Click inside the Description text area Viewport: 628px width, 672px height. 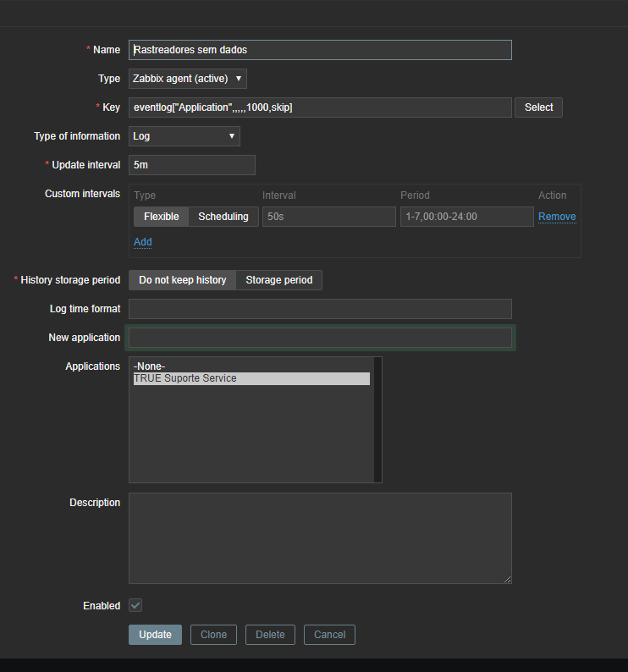tap(320, 538)
